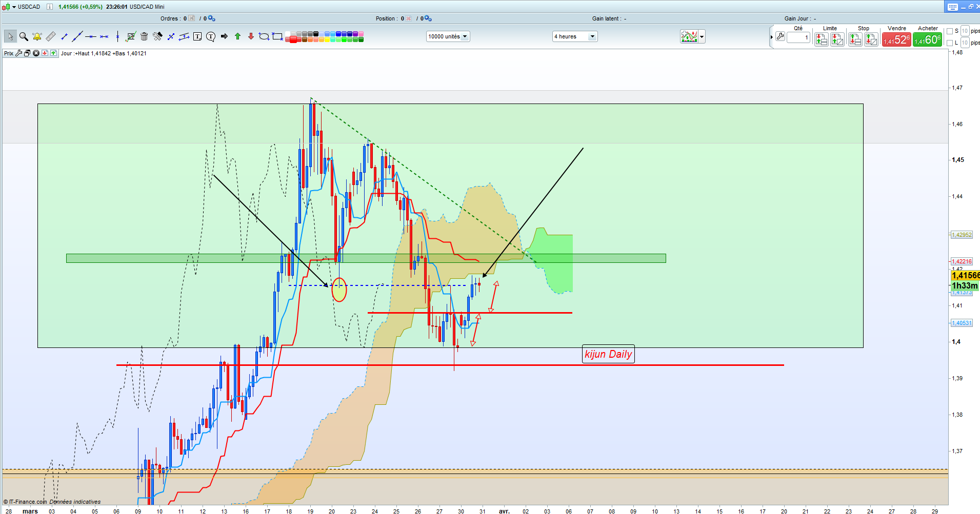The width and height of the screenshot is (980, 514).
Task: Select the text box drawing tool
Action: 197,36
